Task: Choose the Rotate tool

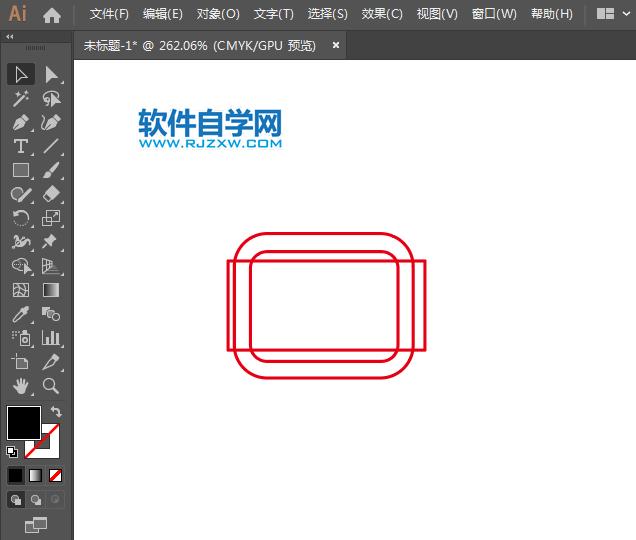Action: (x=21, y=218)
